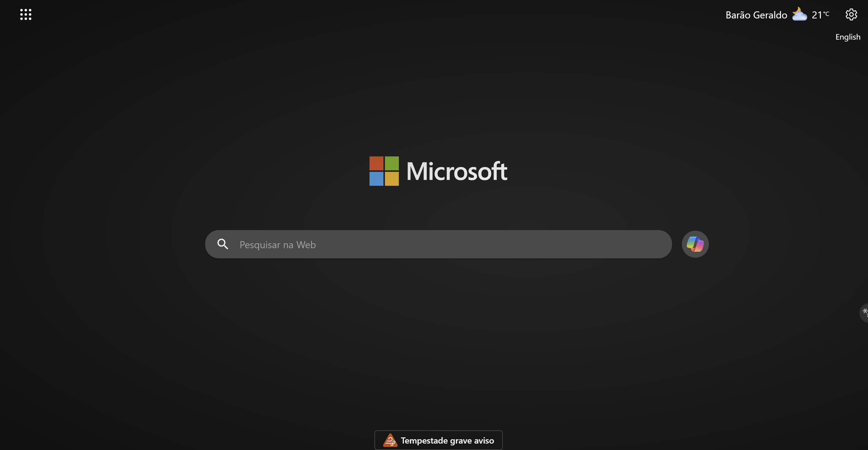This screenshot has width=868, height=450.
Task: Click the green square of the logo
Action: coord(392,163)
